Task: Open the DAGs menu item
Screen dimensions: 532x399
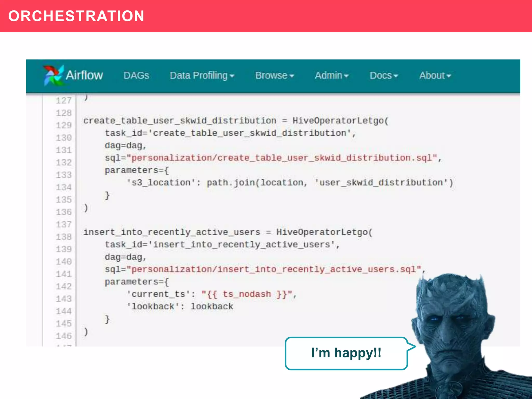Action: 136,76
